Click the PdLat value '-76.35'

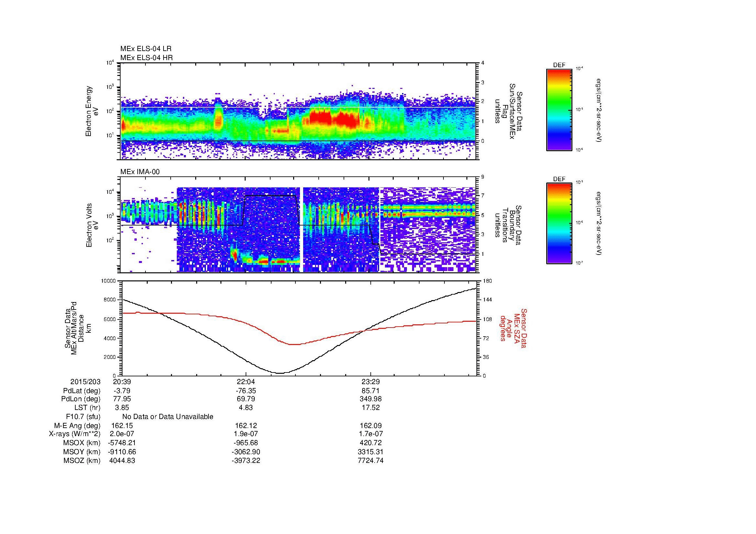pos(246,391)
